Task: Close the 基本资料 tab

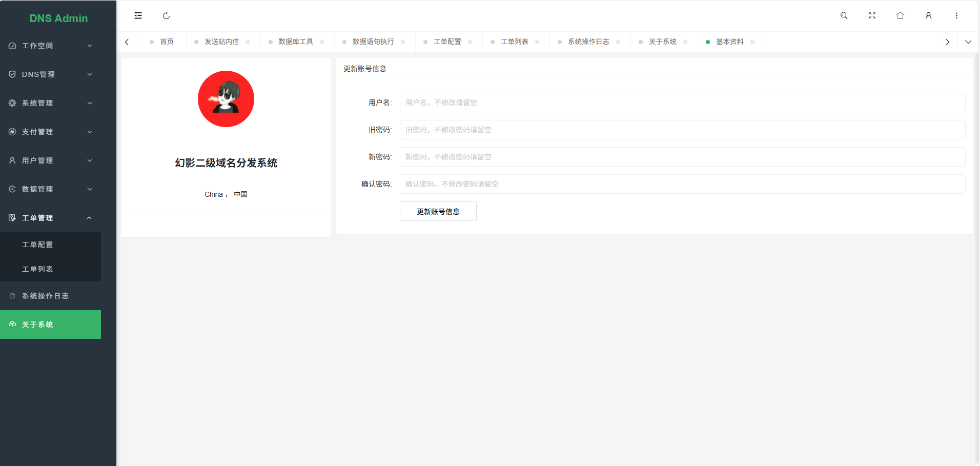Action: (x=752, y=42)
